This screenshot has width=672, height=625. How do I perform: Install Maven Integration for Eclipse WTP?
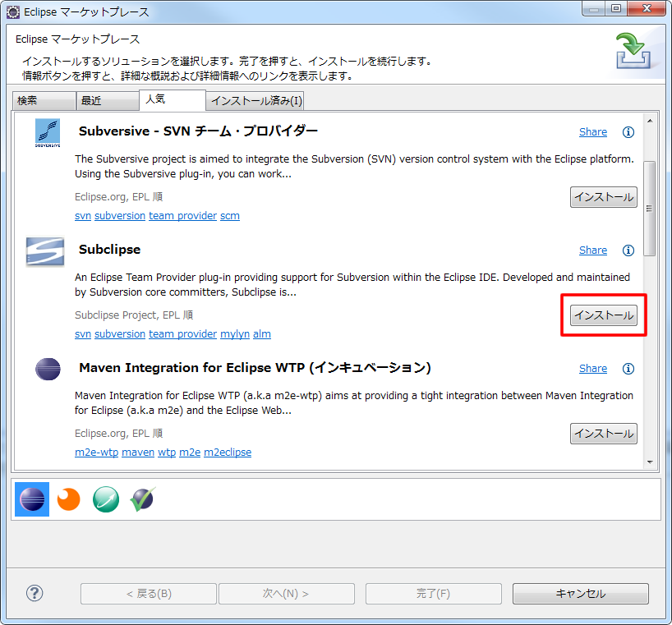(604, 434)
